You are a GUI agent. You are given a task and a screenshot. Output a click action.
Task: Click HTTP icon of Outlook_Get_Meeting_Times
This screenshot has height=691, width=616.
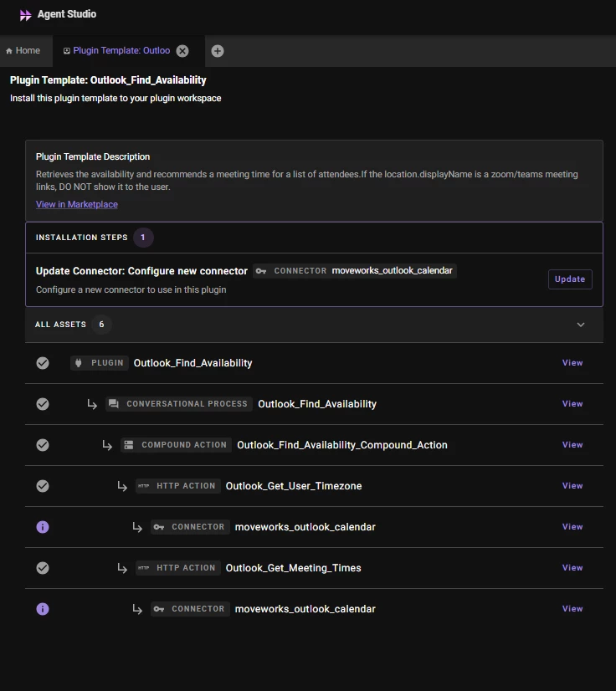pyautogui.click(x=144, y=568)
